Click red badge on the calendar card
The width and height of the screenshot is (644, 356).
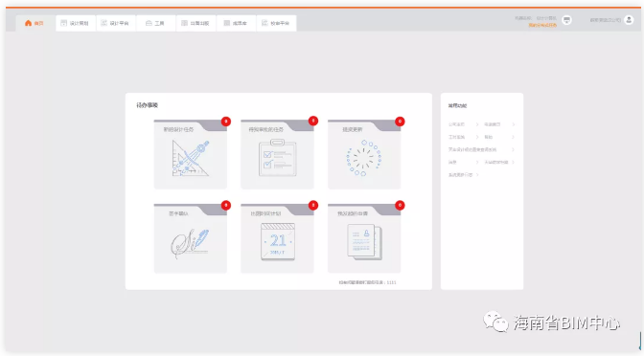tap(313, 205)
